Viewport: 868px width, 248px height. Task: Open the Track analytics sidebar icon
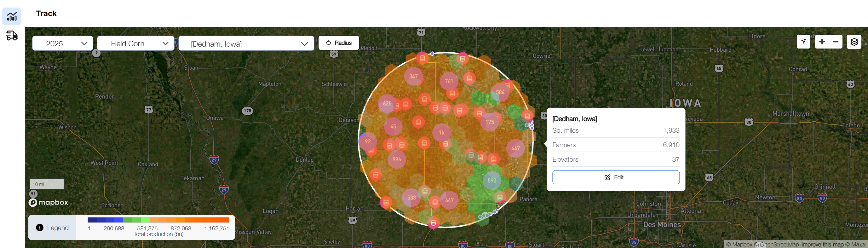coord(12,16)
